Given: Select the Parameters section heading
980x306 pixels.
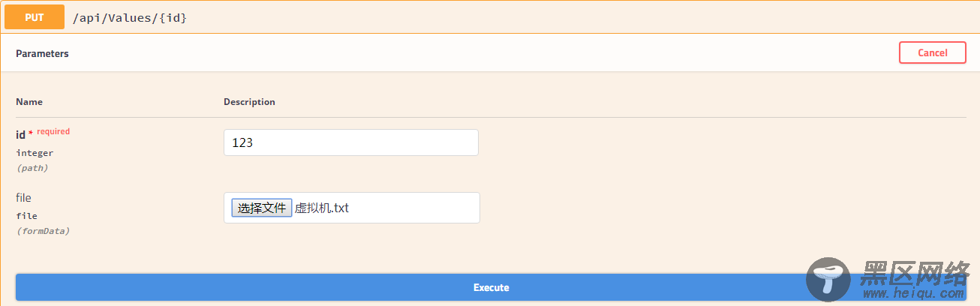Looking at the screenshot, I should (42, 53).
